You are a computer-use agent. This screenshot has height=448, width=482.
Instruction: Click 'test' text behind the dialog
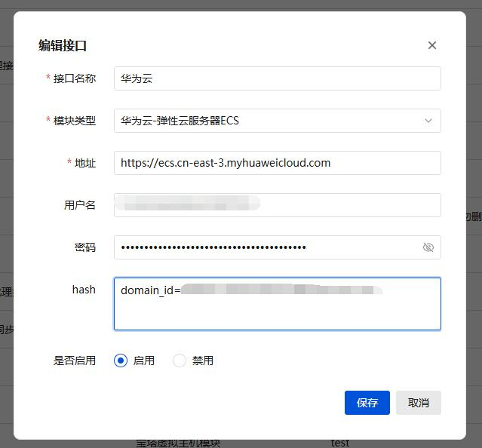[340, 443]
